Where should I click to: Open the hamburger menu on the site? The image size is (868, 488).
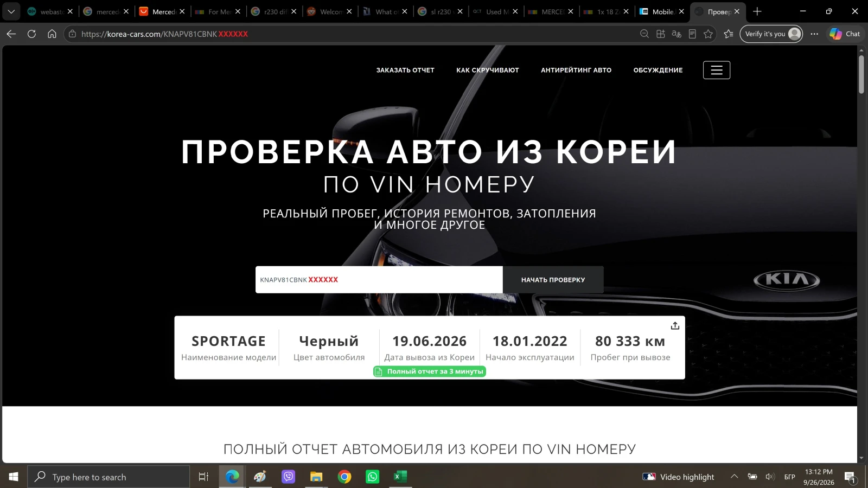(x=717, y=70)
